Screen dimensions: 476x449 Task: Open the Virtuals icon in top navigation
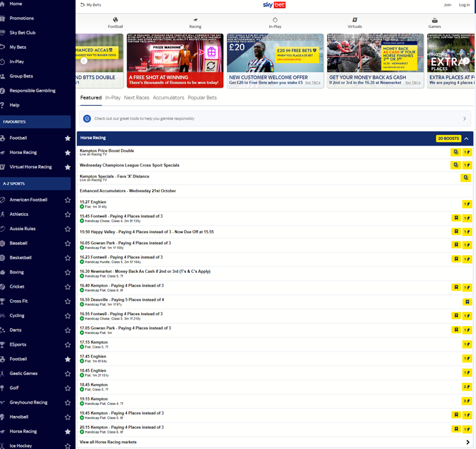pyautogui.click(x=354, y=19)
